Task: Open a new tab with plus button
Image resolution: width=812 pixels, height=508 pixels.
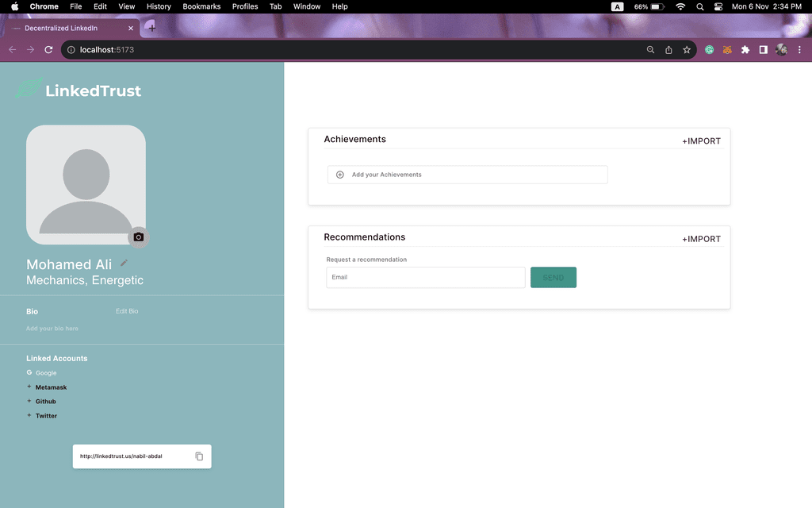Action: 151,28
